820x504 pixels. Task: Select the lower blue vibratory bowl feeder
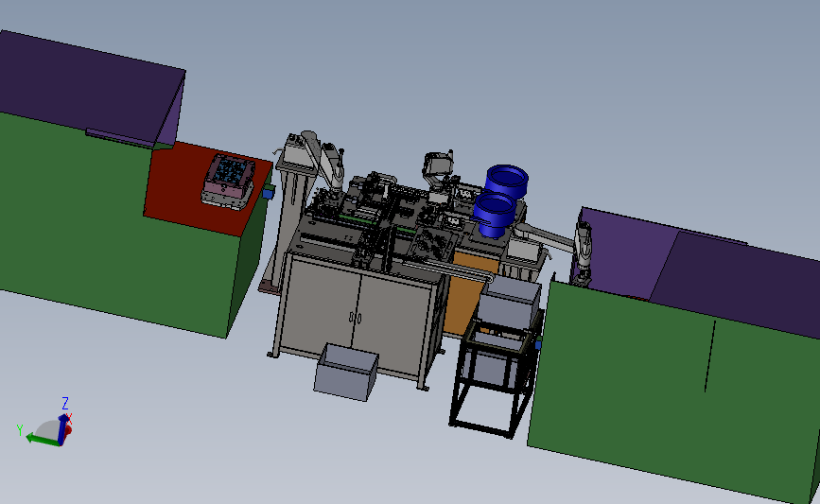(x=494, y=215)
